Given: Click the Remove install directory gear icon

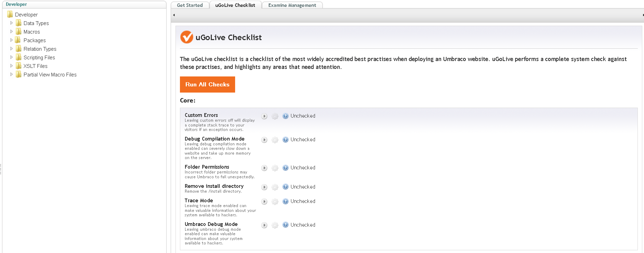Looking at the screenshot, I should point(275,187).
